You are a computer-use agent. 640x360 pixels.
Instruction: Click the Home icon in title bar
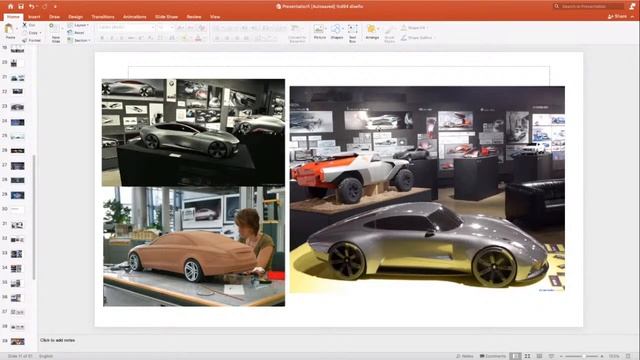(11, 6)
